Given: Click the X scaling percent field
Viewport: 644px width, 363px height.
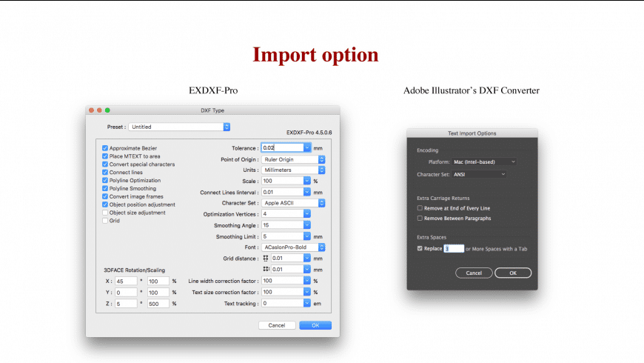Looking at the screenshot, I should click(x=158, y=282).
